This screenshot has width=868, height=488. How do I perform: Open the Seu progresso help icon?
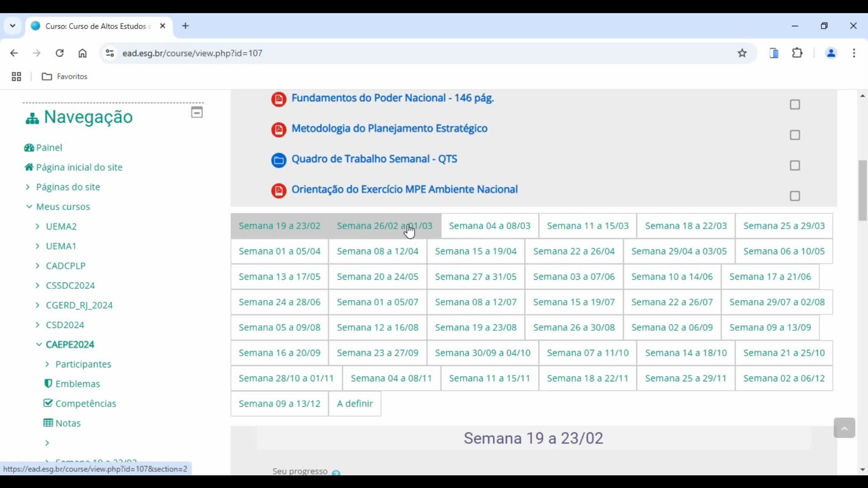pyautogui.click(x=336, y=472)
